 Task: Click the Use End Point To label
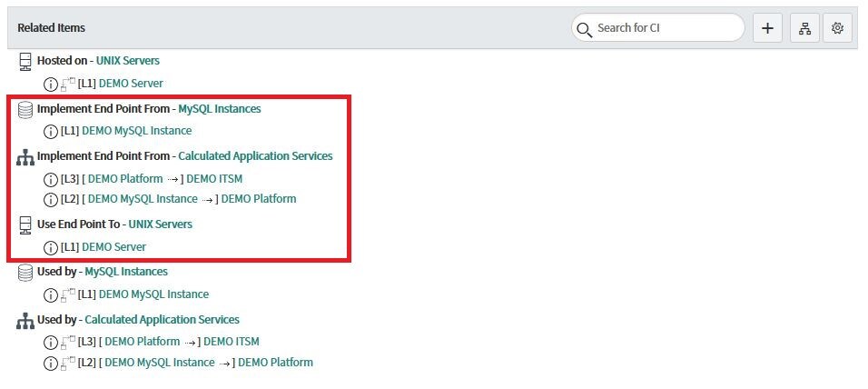click(78, 224)
